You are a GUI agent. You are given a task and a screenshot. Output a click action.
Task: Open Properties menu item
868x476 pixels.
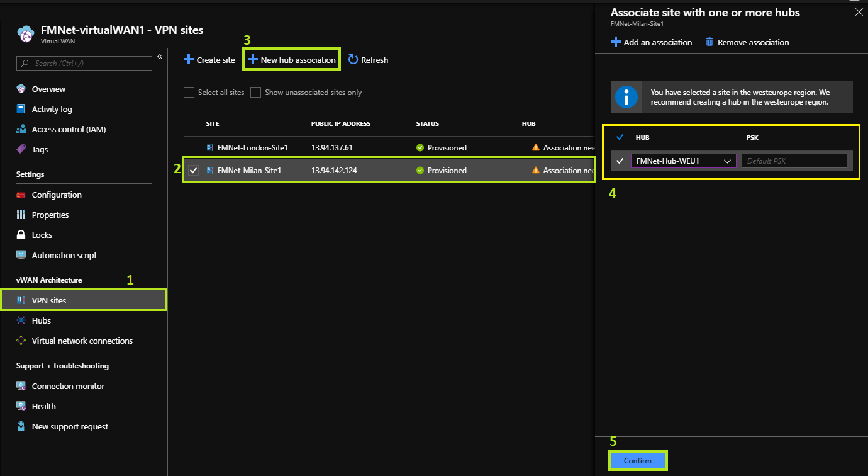50,215
